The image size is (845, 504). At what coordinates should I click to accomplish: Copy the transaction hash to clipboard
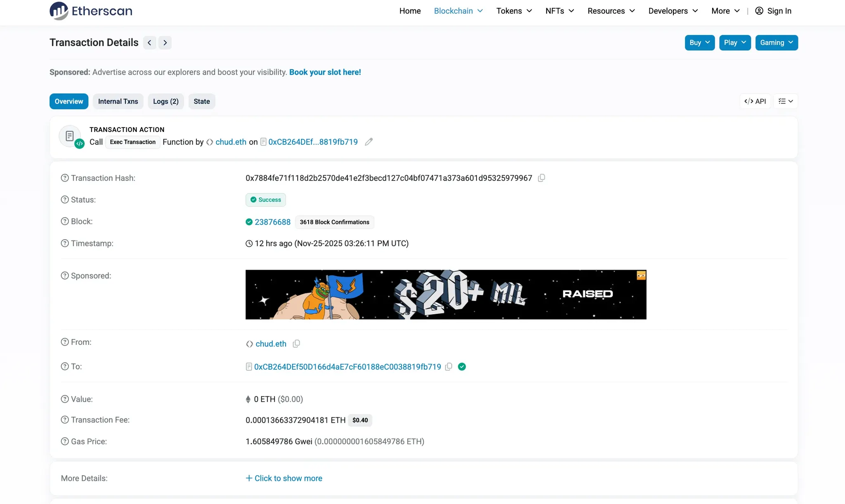[541, 178]
